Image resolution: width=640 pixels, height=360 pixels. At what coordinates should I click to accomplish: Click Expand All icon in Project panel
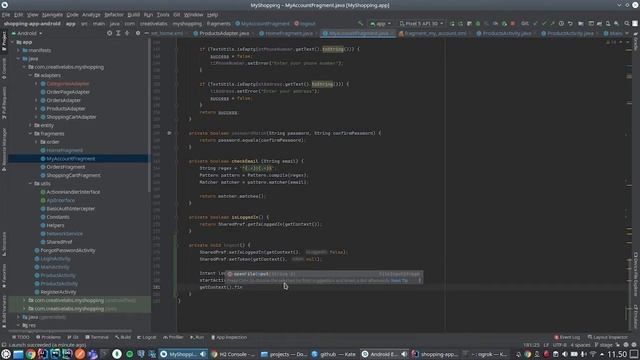pyautogui.click(x=118, y=33)
